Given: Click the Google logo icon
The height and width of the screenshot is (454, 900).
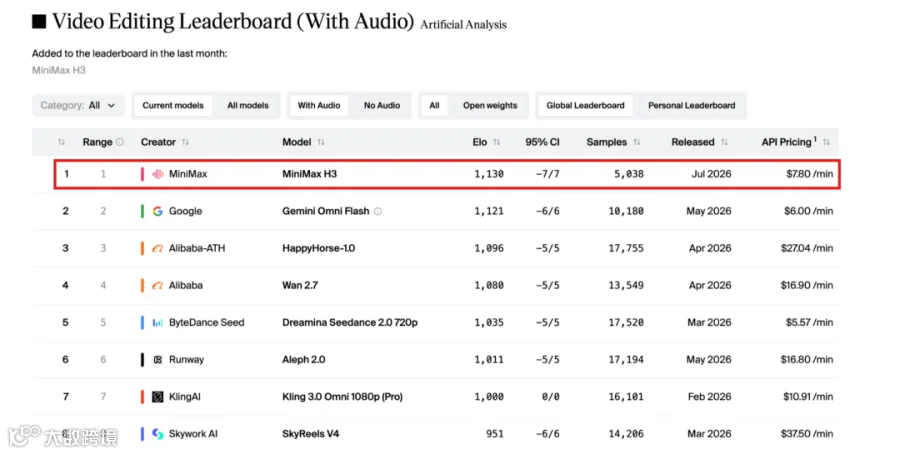Looking at the screenshot, I should tap(157, 211).
